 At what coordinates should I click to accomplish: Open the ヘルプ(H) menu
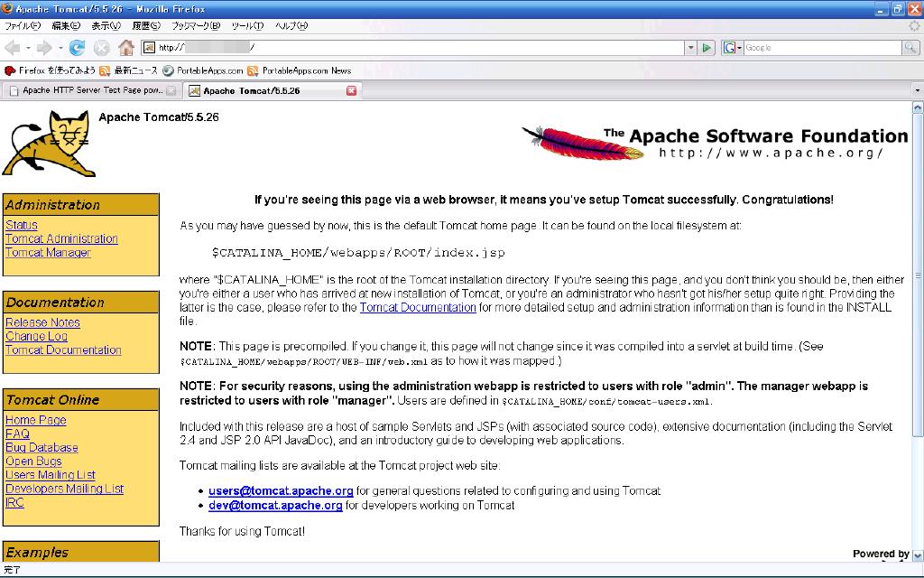(x=291, y=26)
